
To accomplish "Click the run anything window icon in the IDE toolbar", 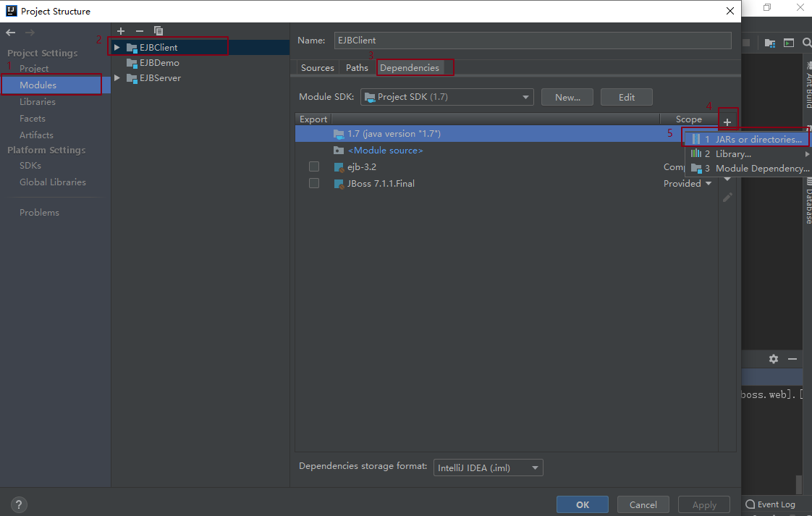I will (789, 43).
